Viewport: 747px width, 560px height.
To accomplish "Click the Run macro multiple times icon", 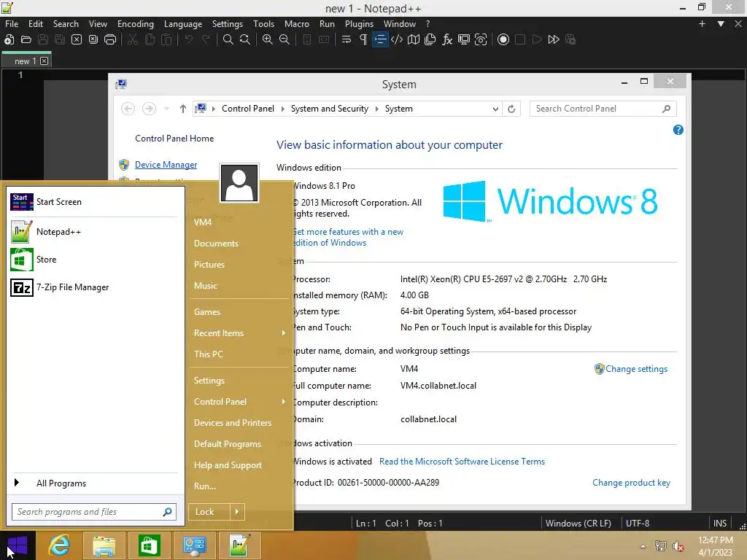I will 554,39.
